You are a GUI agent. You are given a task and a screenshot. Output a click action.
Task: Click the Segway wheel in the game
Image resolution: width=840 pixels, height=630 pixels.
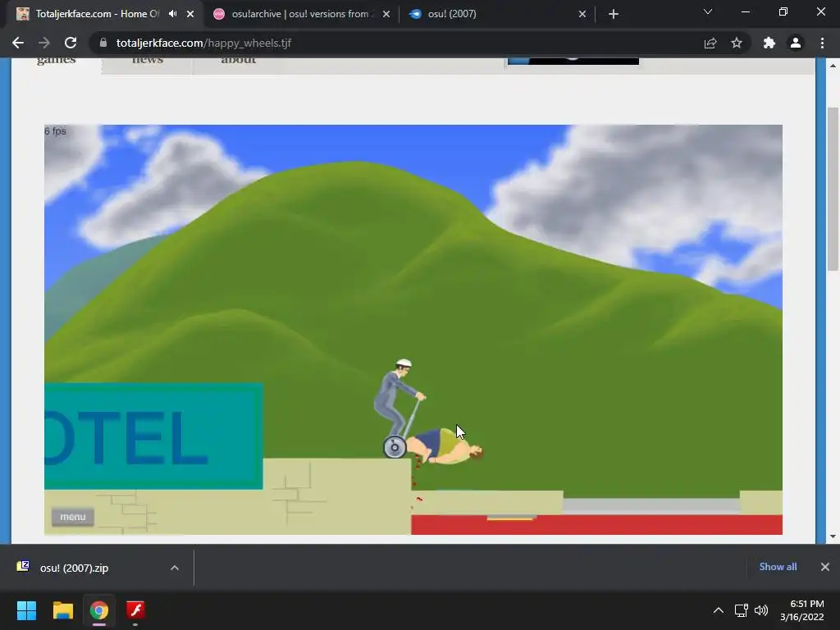coord(395,447)
